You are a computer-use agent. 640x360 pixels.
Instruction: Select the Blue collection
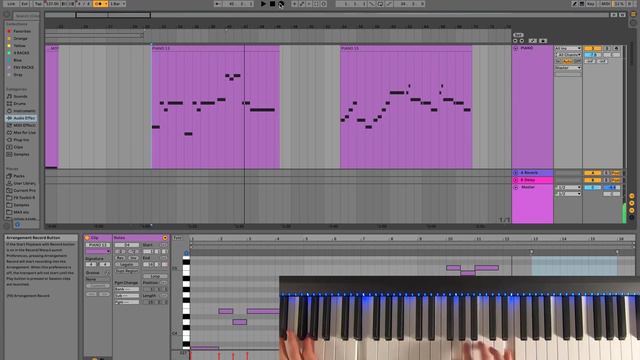(x=18, y=60)
